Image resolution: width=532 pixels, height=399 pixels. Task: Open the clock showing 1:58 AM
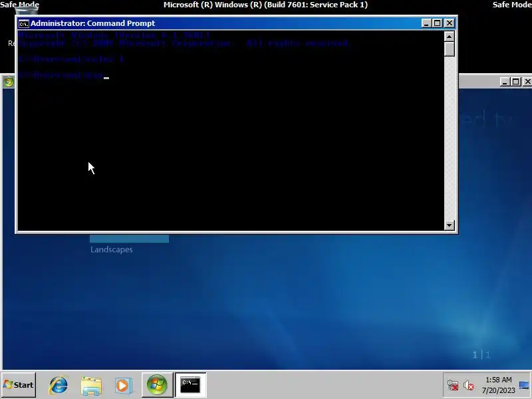(x=498, y=385)
